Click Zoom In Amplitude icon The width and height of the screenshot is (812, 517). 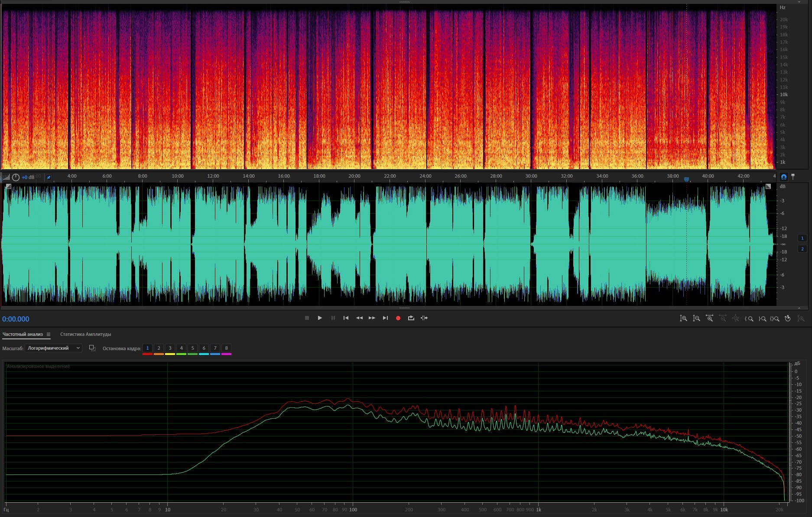[x=683, y=319]
